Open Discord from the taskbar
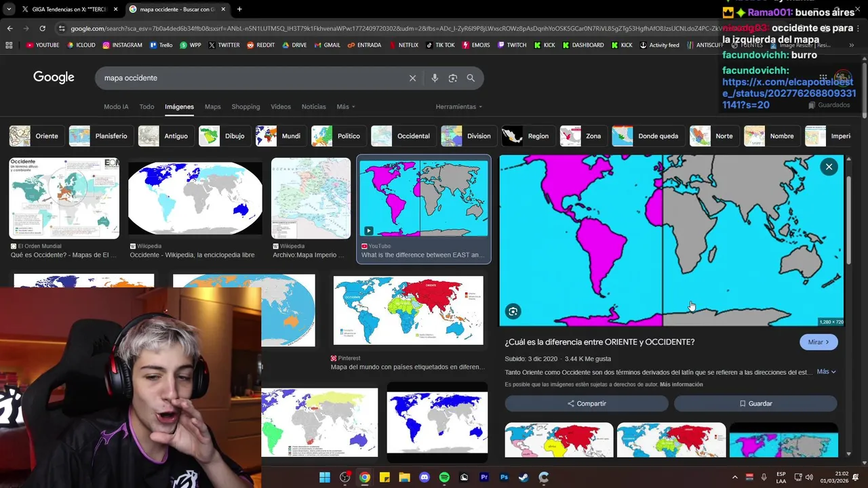 [425, 477]
